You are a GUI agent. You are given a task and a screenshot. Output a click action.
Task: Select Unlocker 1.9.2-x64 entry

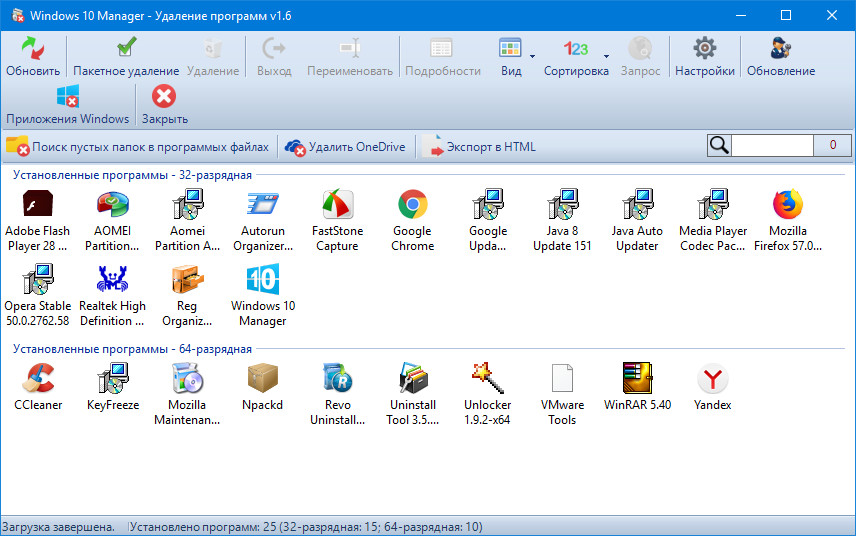point(488,394)
